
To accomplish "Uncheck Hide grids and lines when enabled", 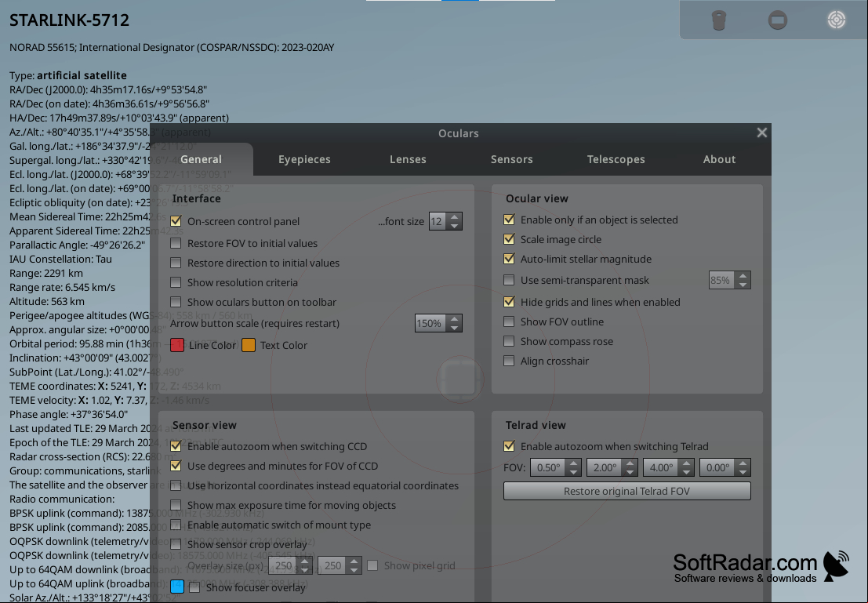I will point(509,302).
